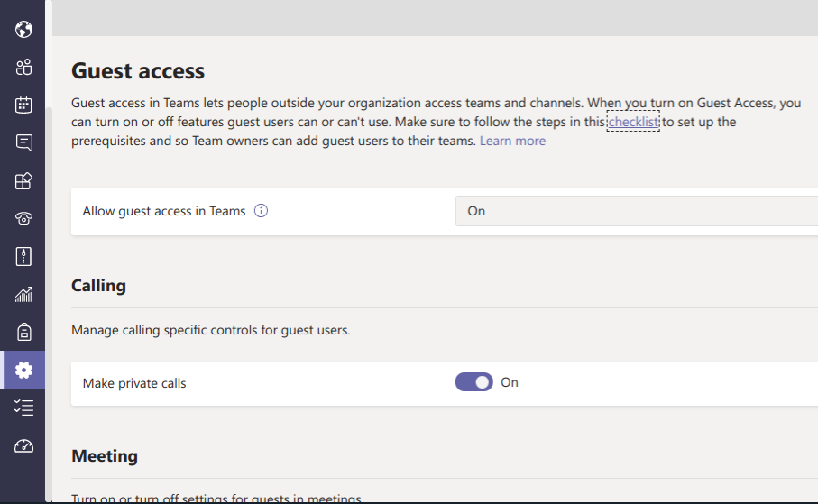Image resolution: width=818 pixels, height=504 pixels.
Task: Click the Calling section heading
Action: tap(98, 286)
